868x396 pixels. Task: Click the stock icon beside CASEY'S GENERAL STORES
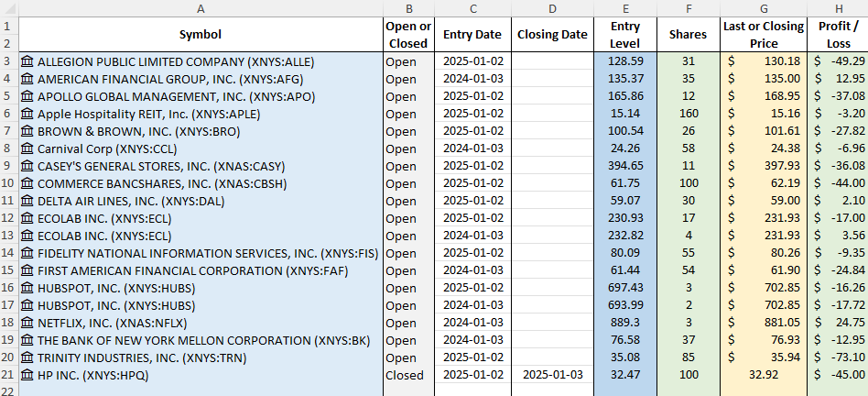click(27, 166)
